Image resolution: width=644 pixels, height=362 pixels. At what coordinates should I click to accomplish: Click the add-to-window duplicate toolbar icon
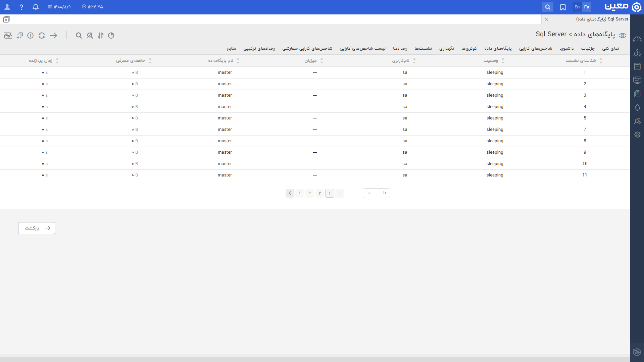click(20, 36)
